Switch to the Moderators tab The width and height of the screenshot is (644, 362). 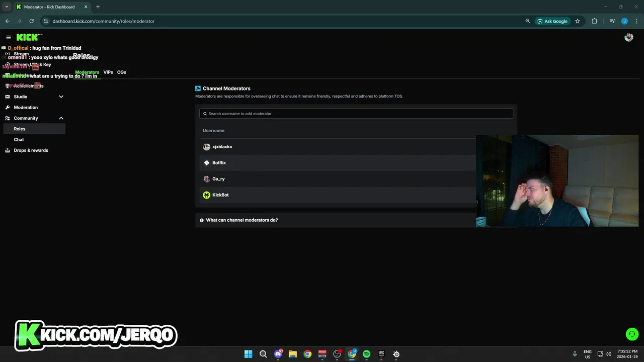tap(87, 72)
